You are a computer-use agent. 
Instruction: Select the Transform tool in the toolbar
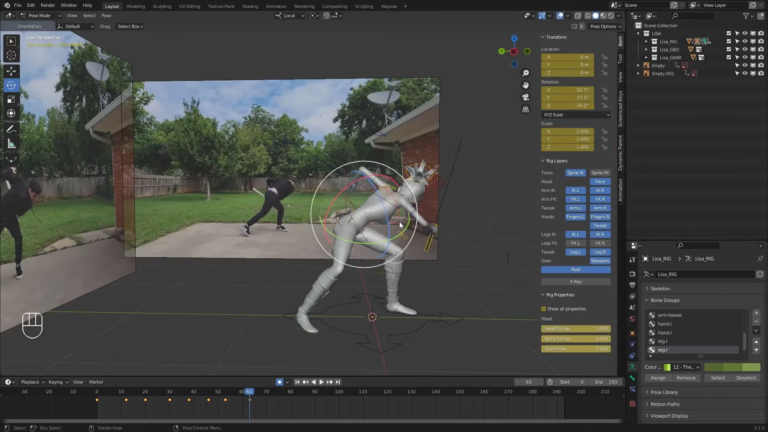[11, 114]
